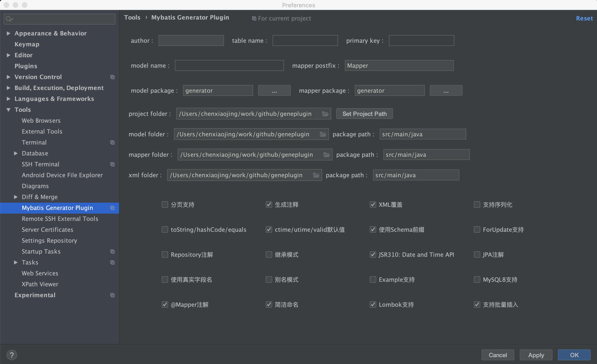
Task: Click project-level icon next to Startup Tasks
Action: click(x=112, y=252)
